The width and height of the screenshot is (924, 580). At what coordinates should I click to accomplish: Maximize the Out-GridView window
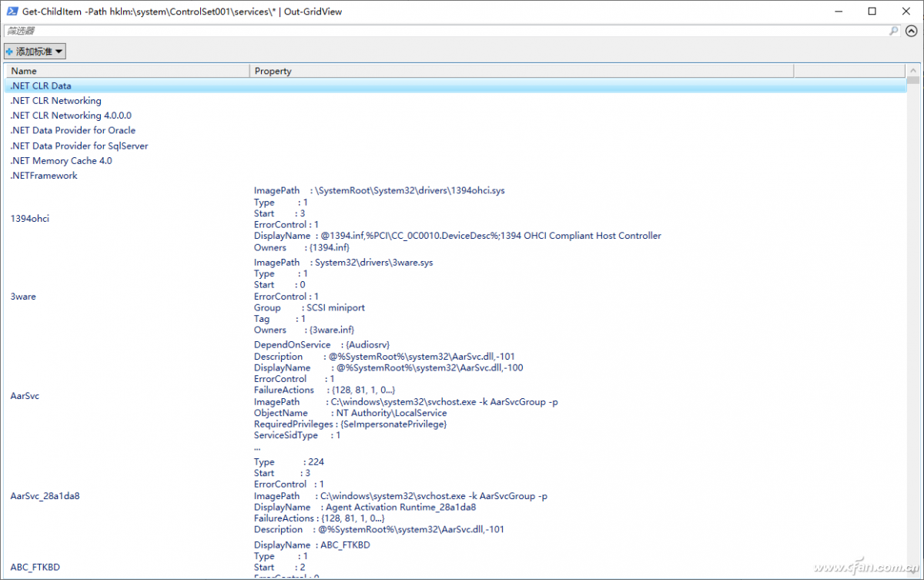pos(872,12)
